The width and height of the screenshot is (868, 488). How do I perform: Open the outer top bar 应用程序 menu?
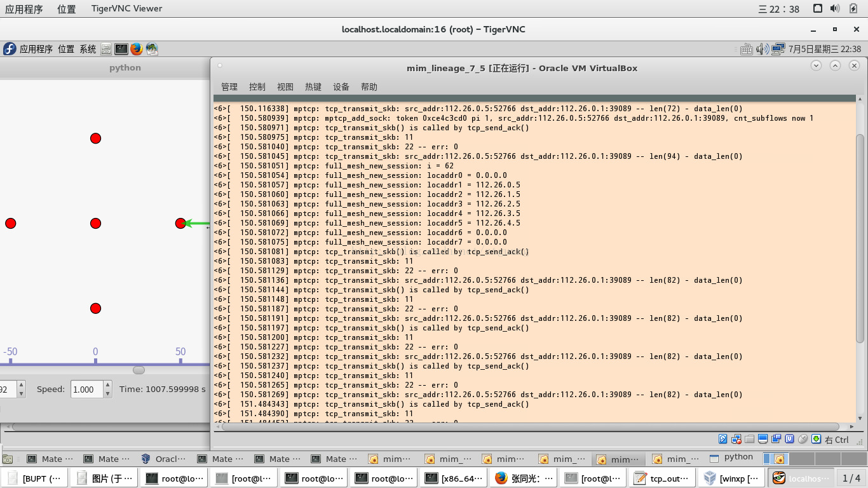click(24, 9)
